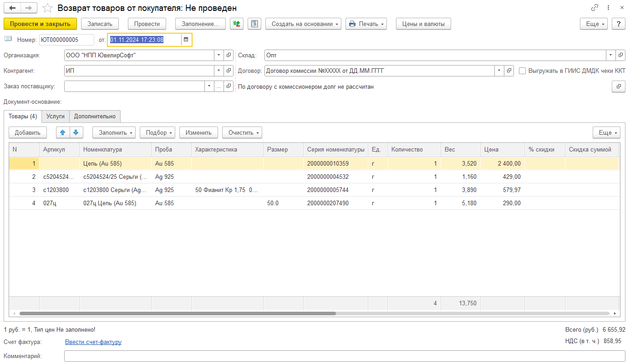Screen dimensions: 630x364
Task: Open top Еще menu near help
Action: click(594, 24)
